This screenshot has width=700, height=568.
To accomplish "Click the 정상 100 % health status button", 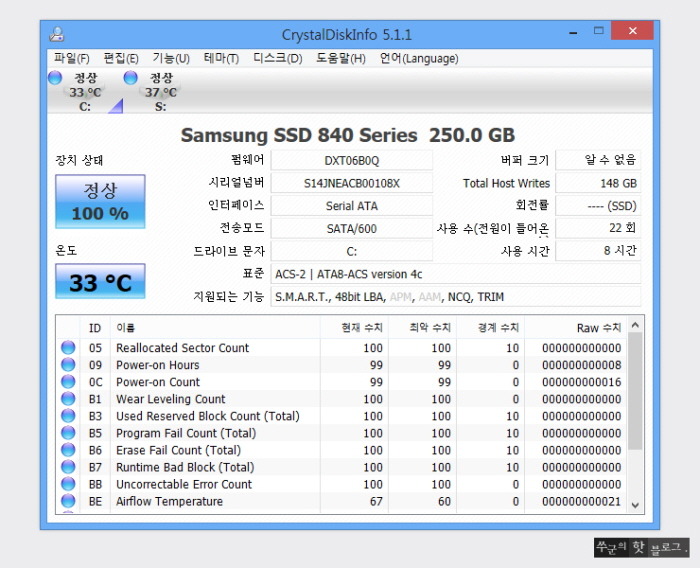I will click(100, 201).
